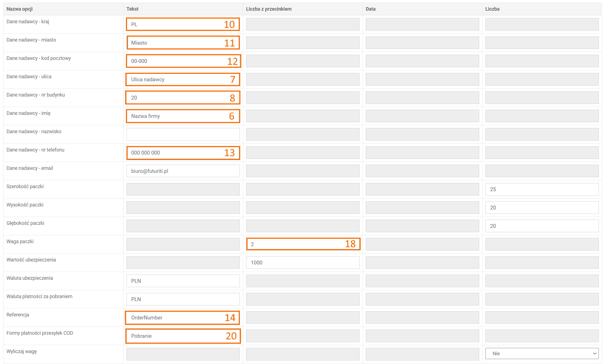Viewport: 604px width, 364px height.
Task: Select the COD payment form field Pobranie
Action: [175, 336]
